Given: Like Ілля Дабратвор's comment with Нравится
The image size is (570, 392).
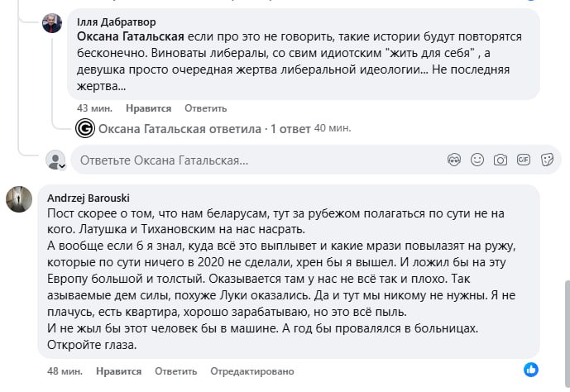Looking at the screenshot, I should click(x=148, y=108).
